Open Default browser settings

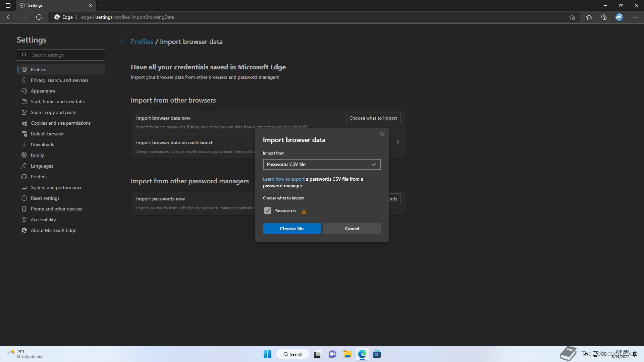coord(61,134)
